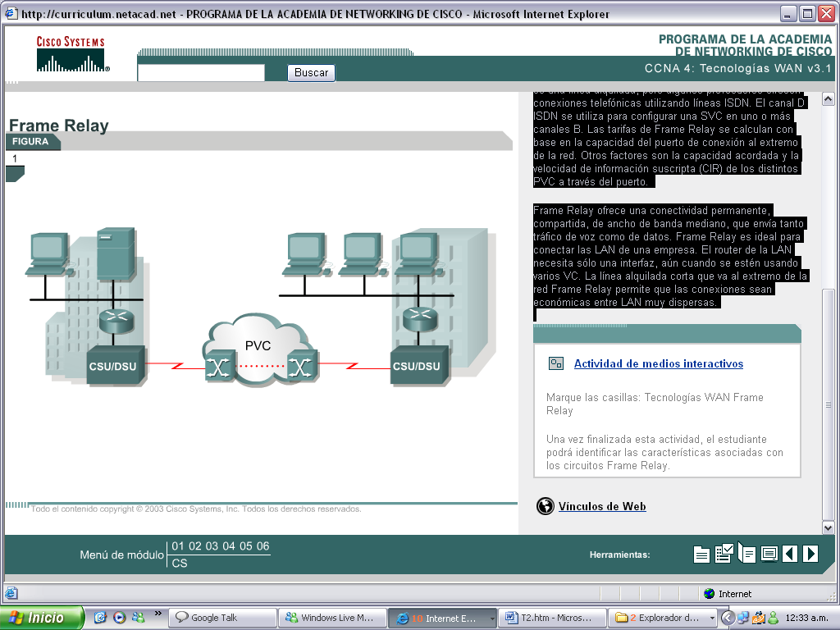The width and height of the screenshot is (840, 630).
Task: Click the Internet Explorer title bar icon
Action: point(11,13)
